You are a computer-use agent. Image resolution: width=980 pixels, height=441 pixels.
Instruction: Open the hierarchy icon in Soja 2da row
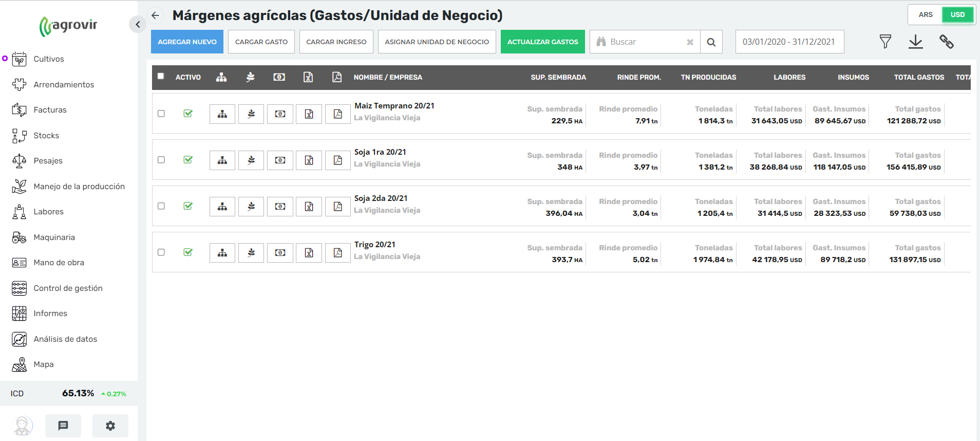tap(222, 207)
